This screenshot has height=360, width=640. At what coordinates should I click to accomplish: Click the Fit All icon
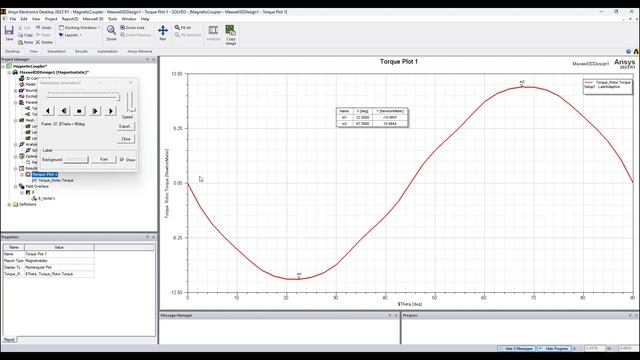coord(177,27)
